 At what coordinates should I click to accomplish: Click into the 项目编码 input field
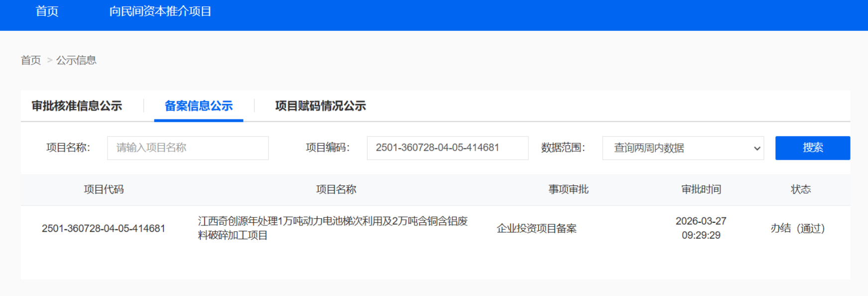click(x=447, y=148)
